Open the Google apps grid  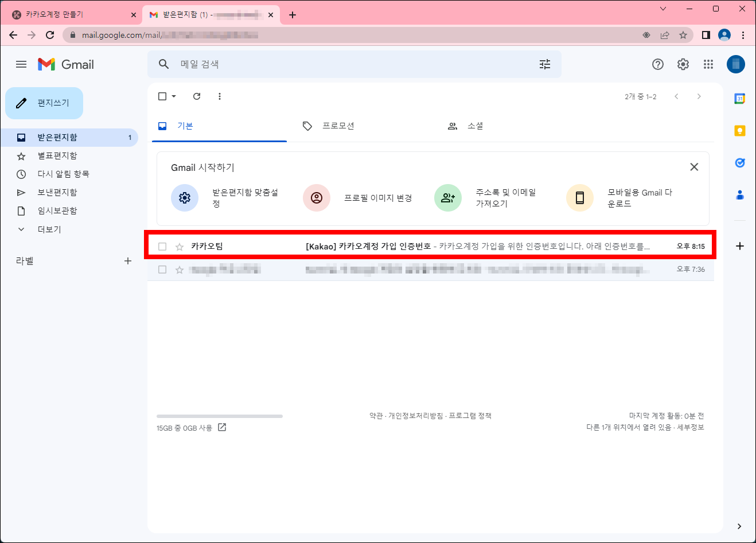point(708,64)
